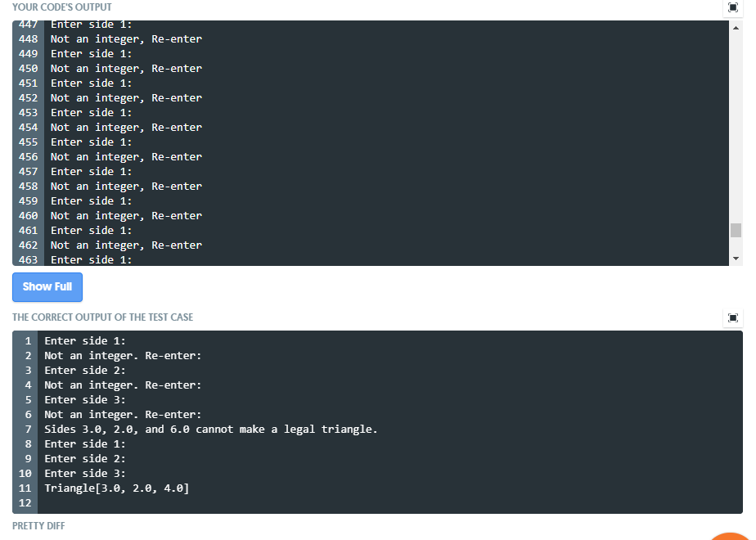Click the PRETTY DIFF heading
This screenshot has width=756, height=540.
[x=38, y=525]
